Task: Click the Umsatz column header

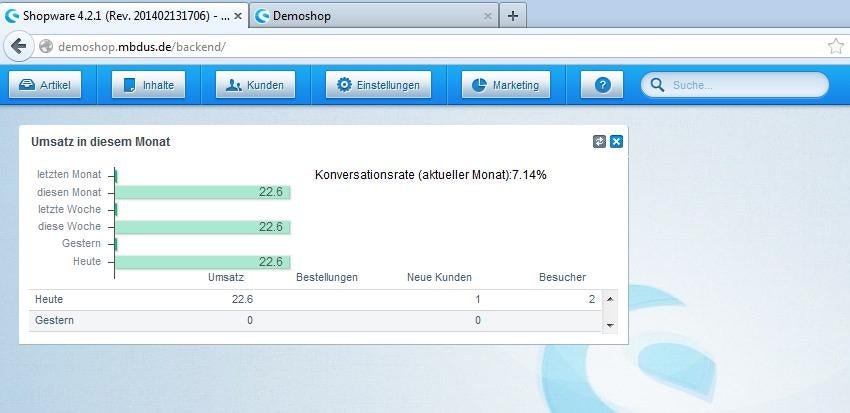Action: pyautogui.click(x=226, y=277)
